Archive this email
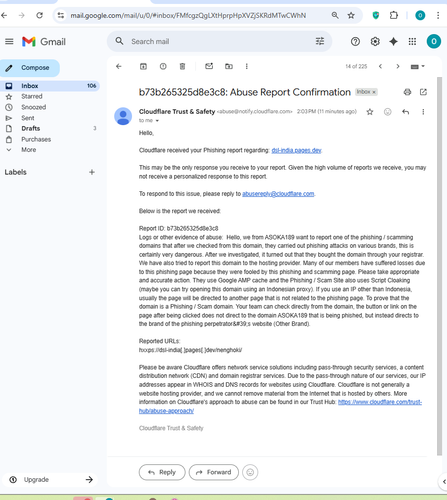This screenshot has height=500, width=447. click(x=143, y=66)
